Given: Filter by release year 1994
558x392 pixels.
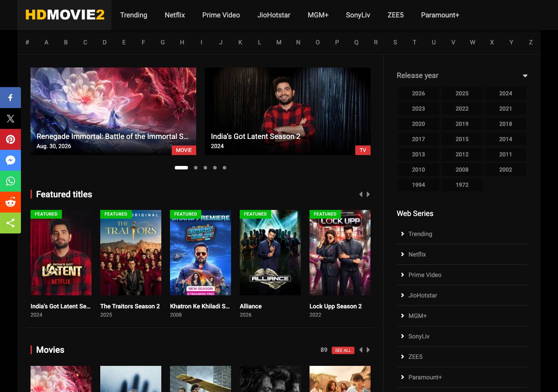Looking at the screenshot, I should [x=418, y=185].
